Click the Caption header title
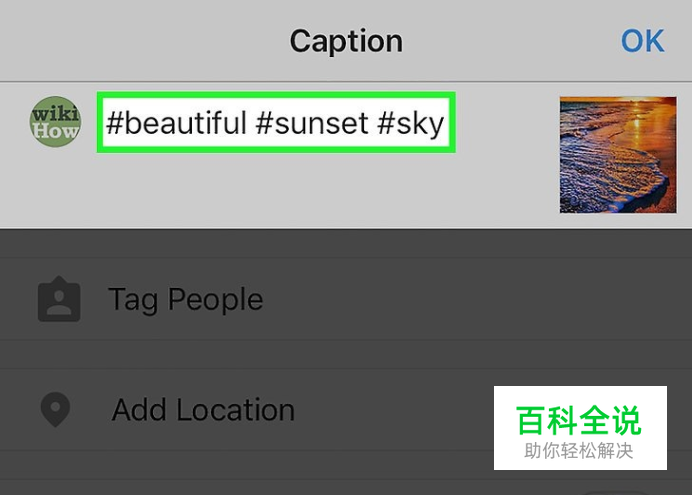 coord(346,41)
